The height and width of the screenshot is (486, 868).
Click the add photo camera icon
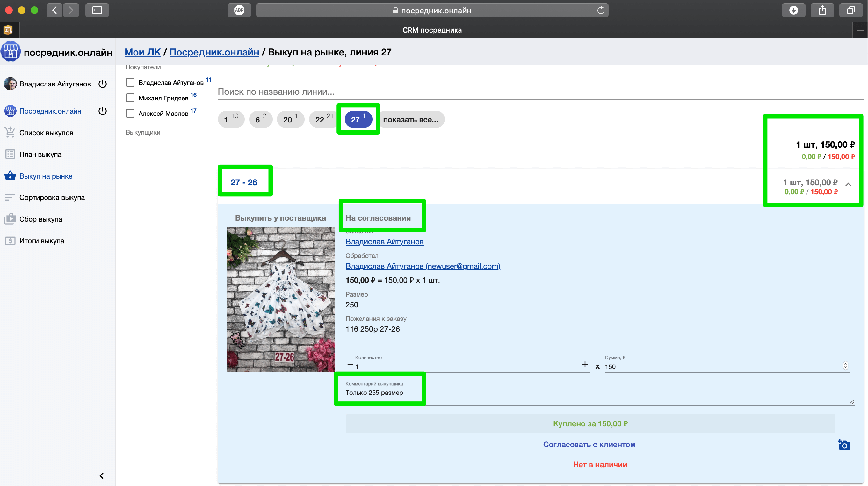tap(844, 445)
